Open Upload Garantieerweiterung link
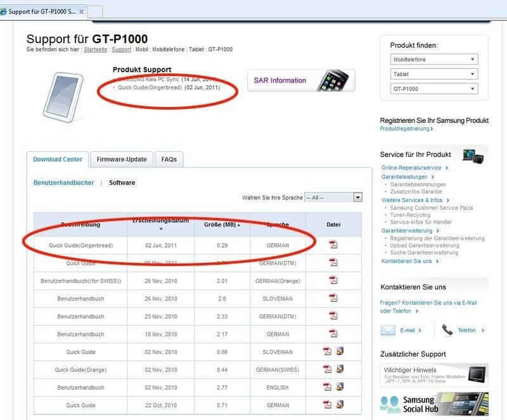 [425, 245]
